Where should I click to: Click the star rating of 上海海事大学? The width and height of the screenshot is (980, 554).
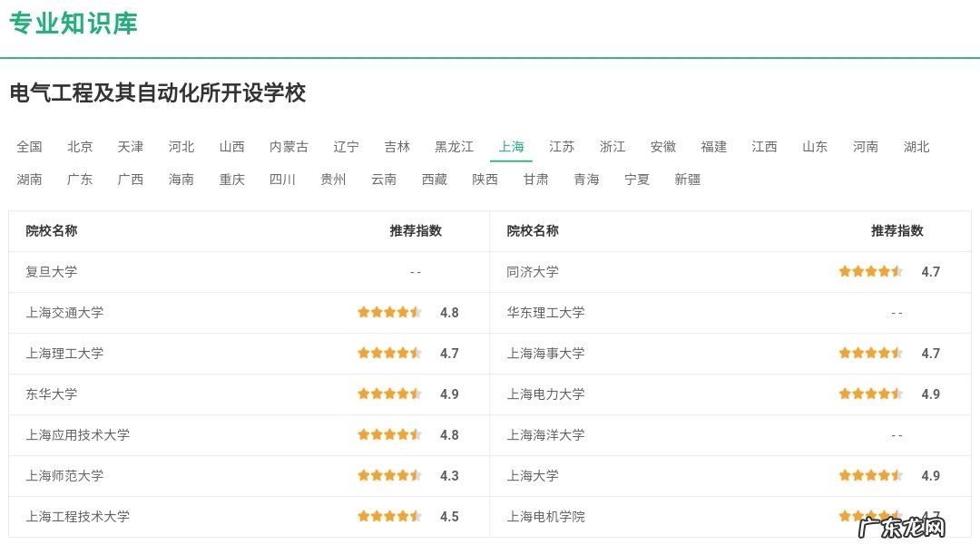click(870, 353)
